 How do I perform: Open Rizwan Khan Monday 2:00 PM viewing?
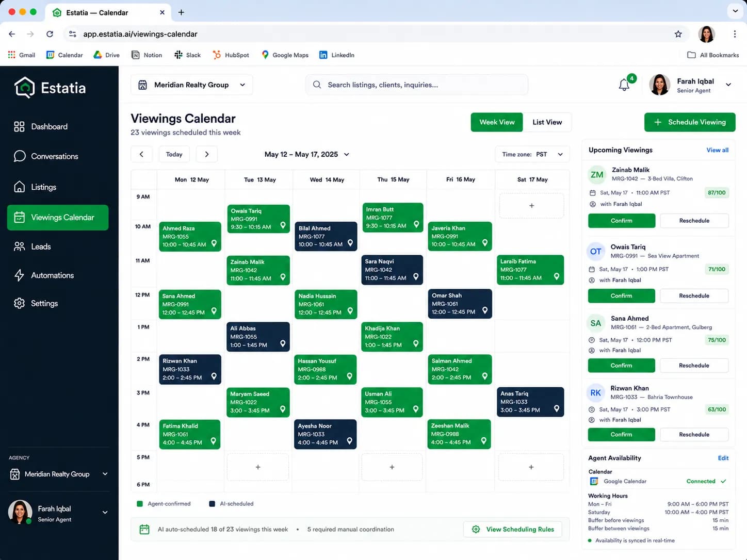click(x=190, y=369)
